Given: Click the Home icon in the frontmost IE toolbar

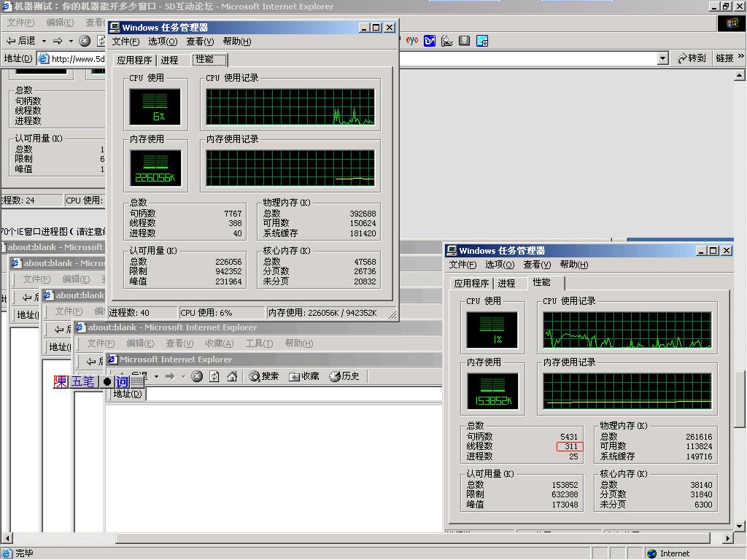Looking at the screenshot, I should [x=232, y=376].
